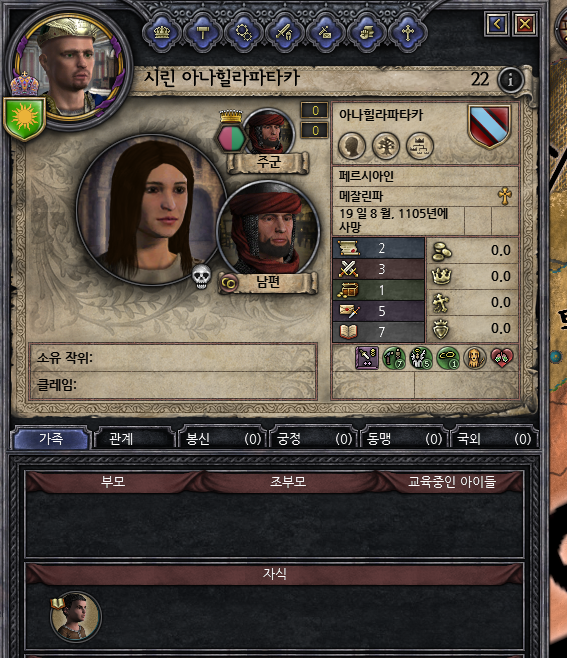Image resolution: width=567 pixels, height=658 pixels.
Task: Switch to the 관계 tab
Action: tap(133, 439)
